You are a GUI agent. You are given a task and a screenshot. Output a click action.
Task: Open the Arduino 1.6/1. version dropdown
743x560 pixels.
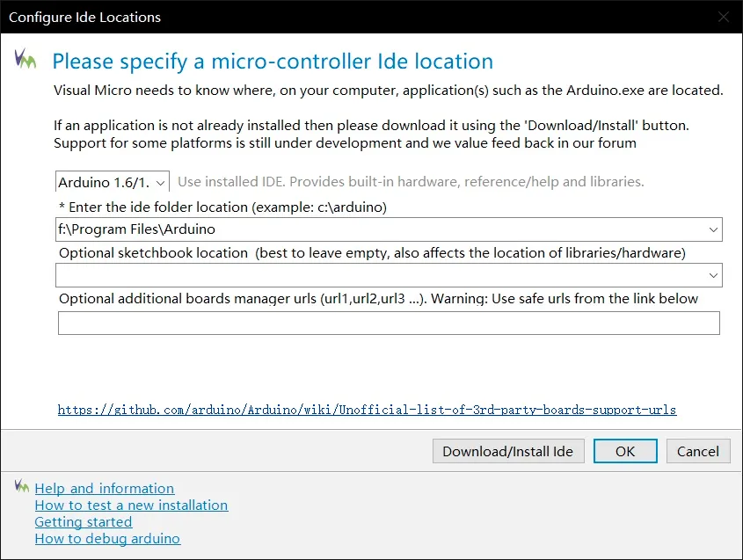pyautogui.click(x=113, y=182)
